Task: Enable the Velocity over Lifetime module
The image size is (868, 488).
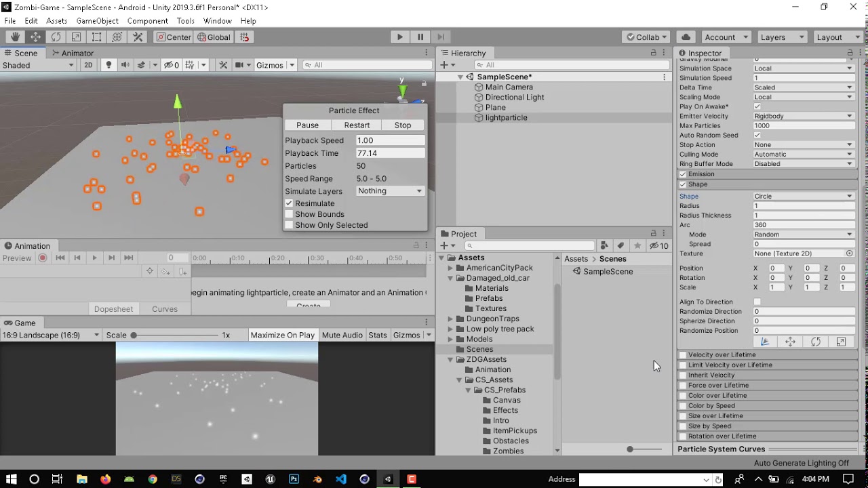Action: [683, 355]
